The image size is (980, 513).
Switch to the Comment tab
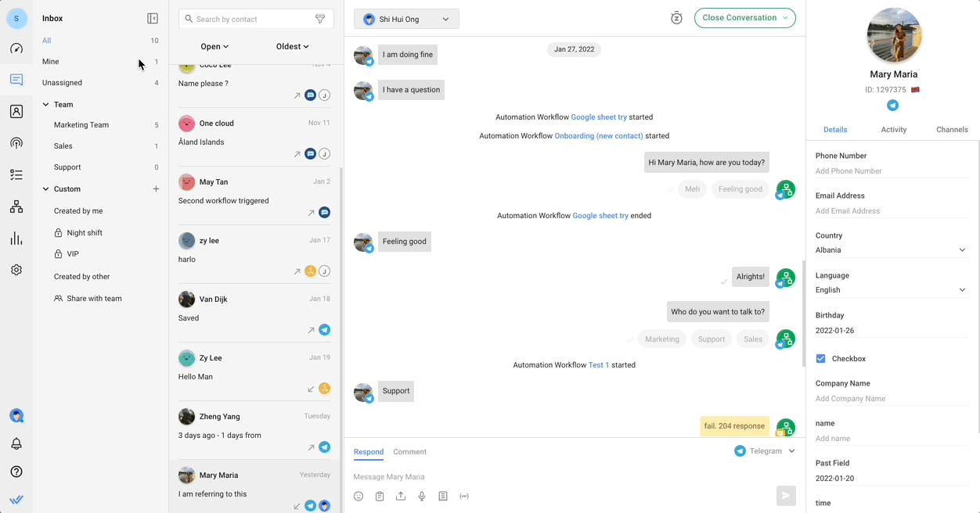click(x=409, y=452)
